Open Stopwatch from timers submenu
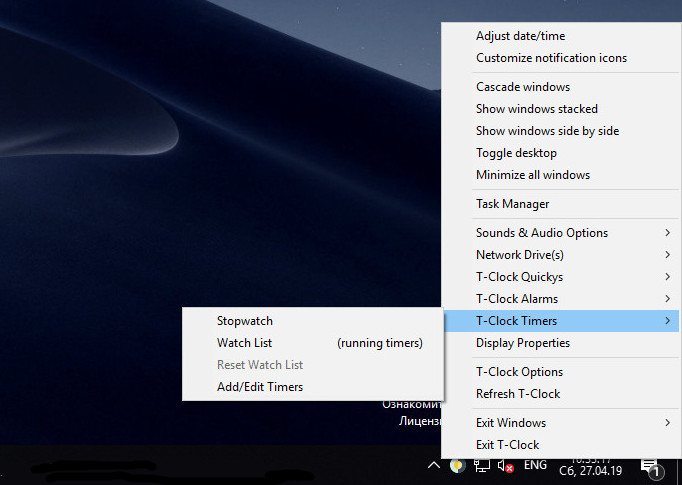This screenshot has width=682, height=485. click(x=313, y=321)
